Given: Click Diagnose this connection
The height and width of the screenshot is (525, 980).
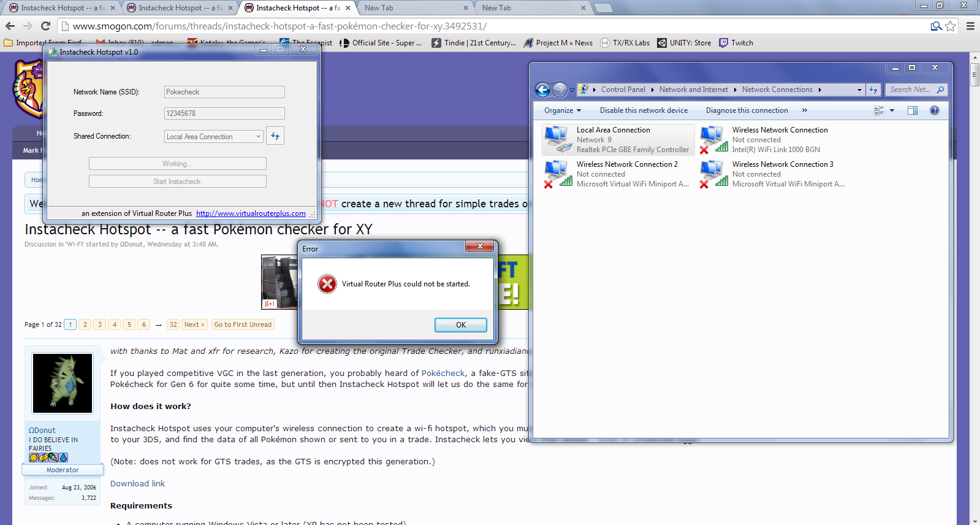Looking at the screenshot, I should [x=746, y=110].
